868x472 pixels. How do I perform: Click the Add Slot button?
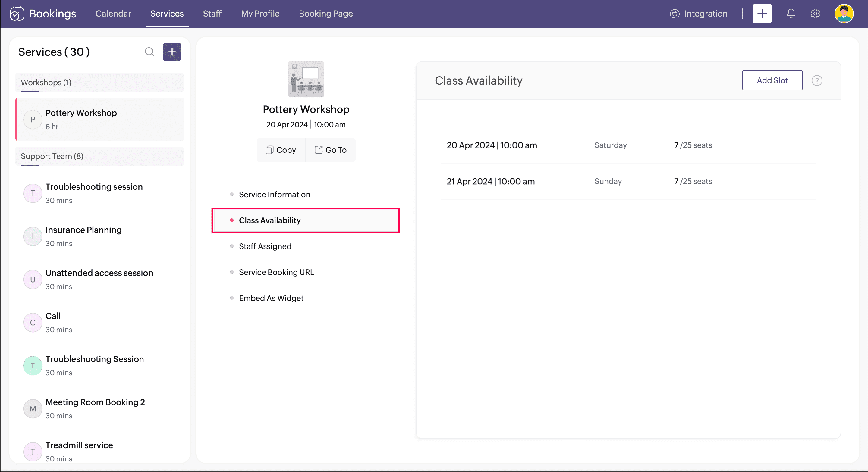(x=772, y=80)
